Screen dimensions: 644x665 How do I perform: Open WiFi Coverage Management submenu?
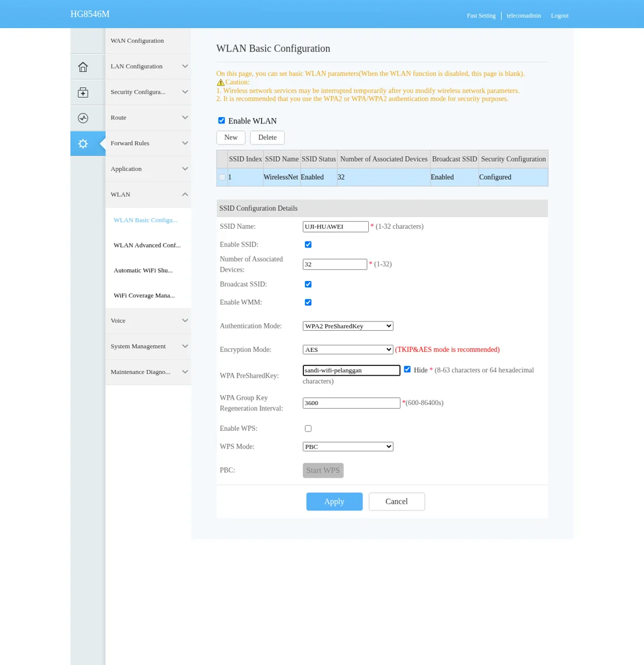coord(144,296)
